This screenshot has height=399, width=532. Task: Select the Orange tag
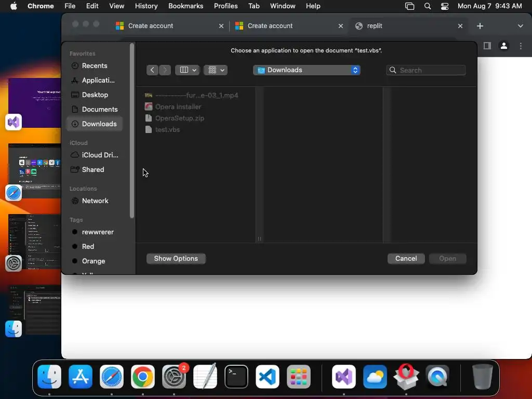pos(95,261)
